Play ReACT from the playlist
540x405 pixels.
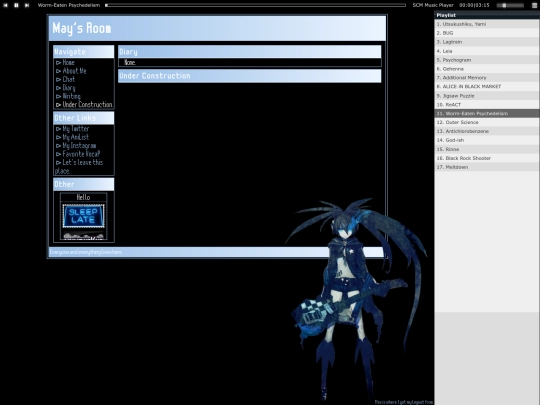[487, 105]
